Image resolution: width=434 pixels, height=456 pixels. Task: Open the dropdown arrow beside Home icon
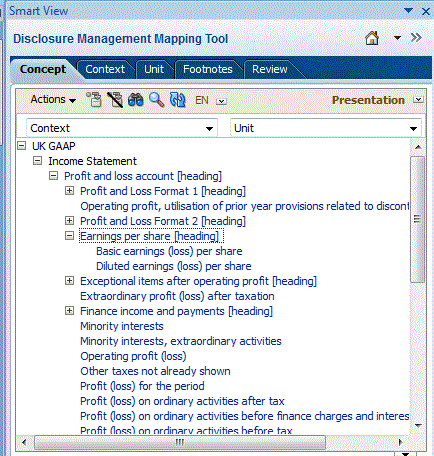(397, 38)
